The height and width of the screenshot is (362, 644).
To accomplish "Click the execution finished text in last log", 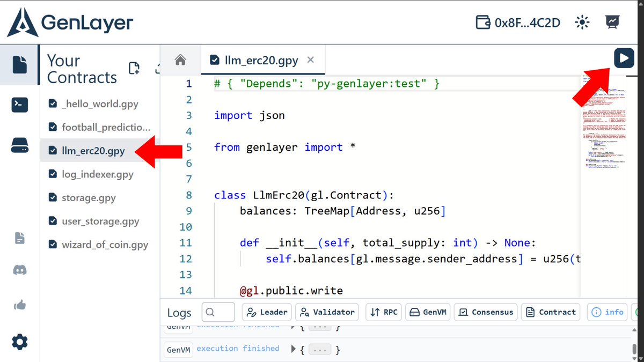I will coord(238,349).
